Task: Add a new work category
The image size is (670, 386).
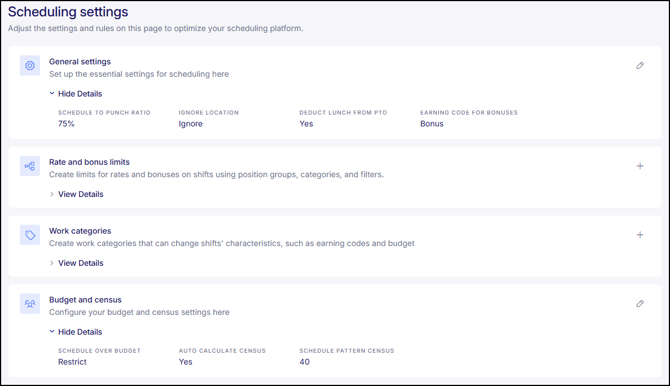Action: (x=640, y=235)
